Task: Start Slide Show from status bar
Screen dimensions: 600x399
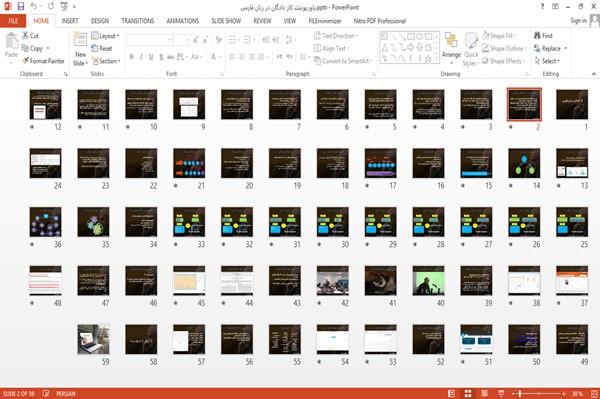Action: [501, 393]
